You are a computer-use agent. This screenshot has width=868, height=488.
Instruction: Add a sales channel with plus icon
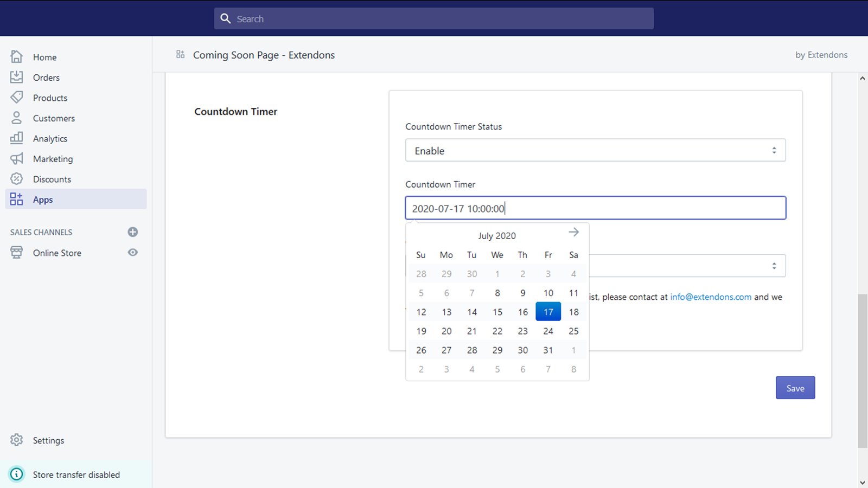pos(132,232)
